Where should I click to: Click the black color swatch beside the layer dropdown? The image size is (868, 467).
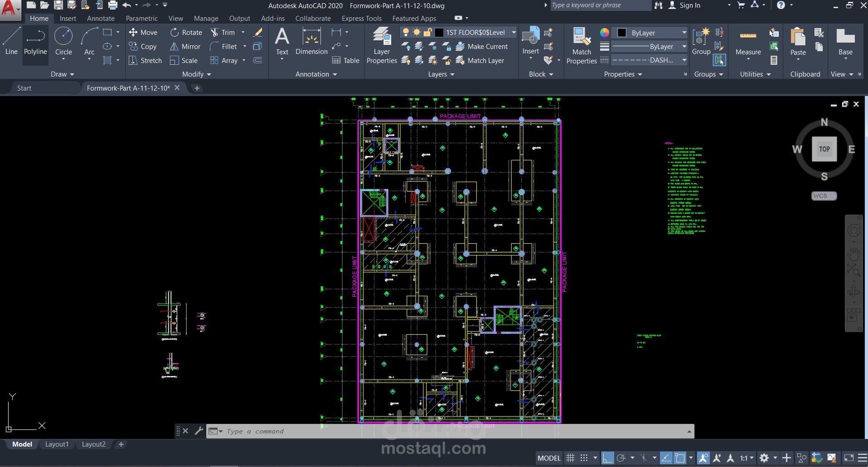(439, 32)
